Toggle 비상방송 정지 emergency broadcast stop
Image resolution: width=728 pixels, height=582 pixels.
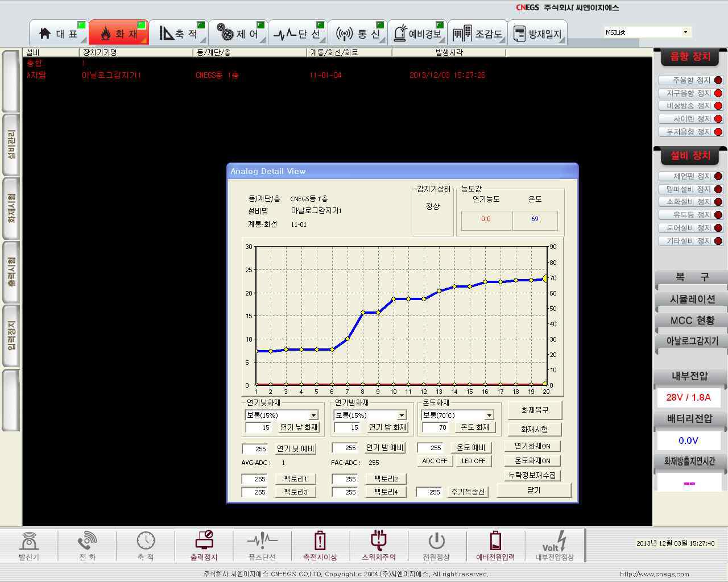690,106
